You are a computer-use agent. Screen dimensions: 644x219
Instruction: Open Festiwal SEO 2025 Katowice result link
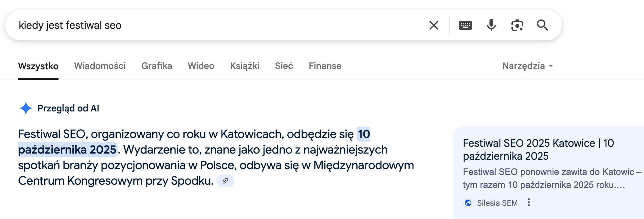(538, 150)
